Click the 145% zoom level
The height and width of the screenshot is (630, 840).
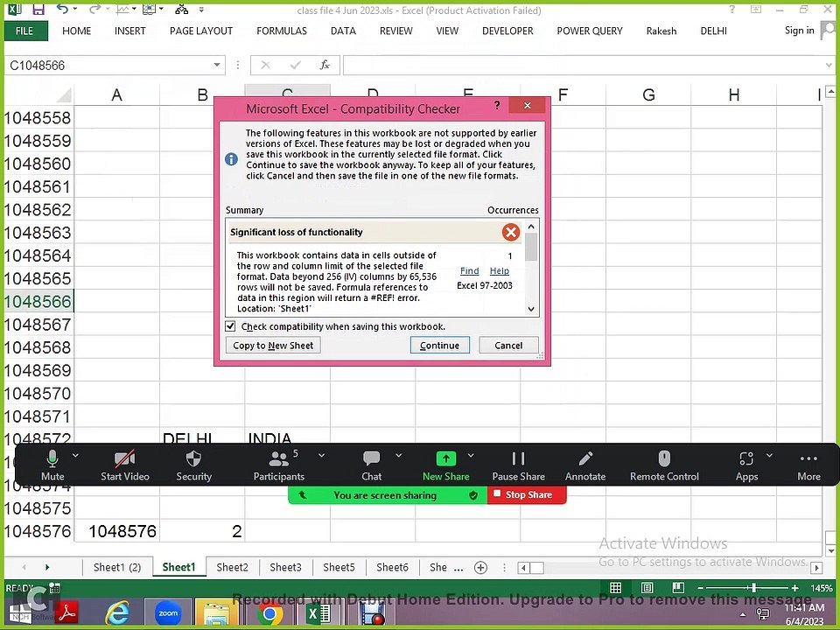[821, 588]
